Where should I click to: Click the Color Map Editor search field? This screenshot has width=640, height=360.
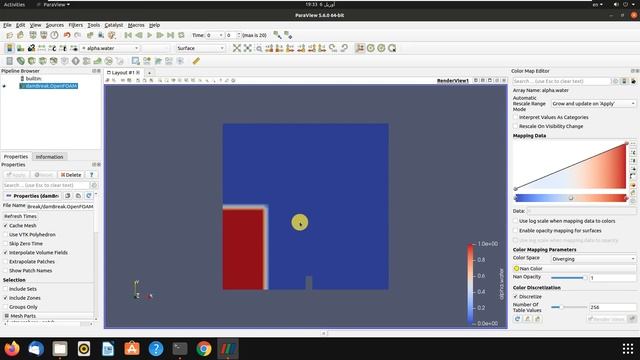[x=561, y=81]
